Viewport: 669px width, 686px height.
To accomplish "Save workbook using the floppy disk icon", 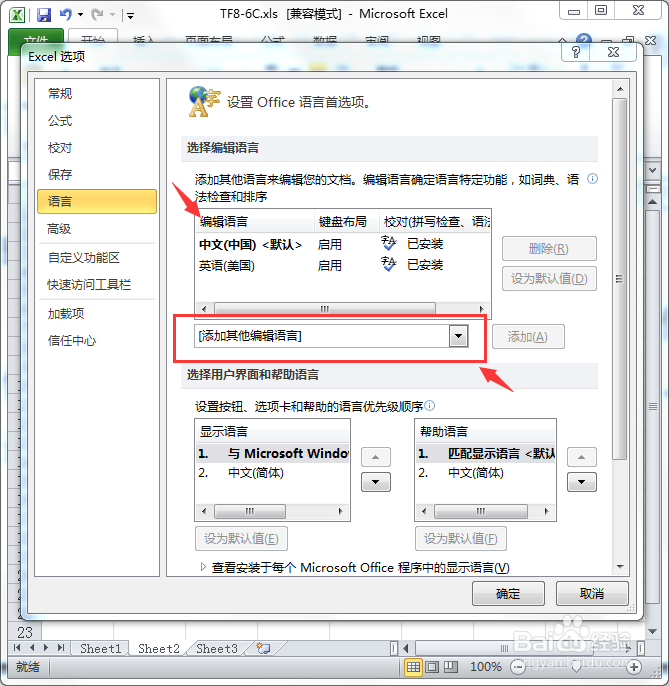I will [x=44, y=15].
